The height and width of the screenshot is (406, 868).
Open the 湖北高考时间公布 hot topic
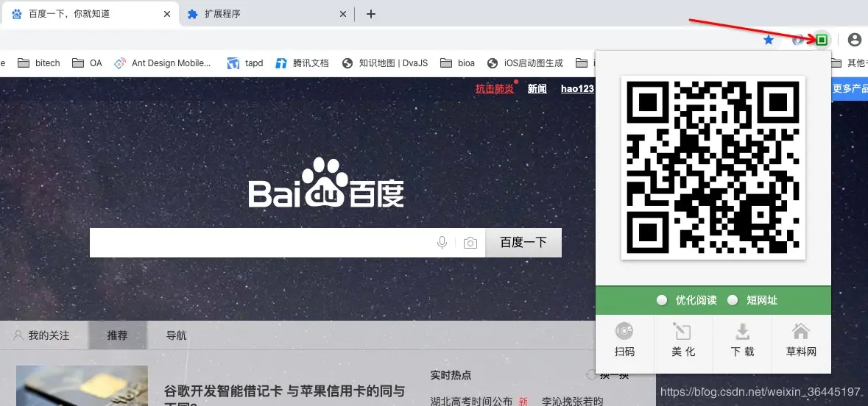(x=472, y=401)
